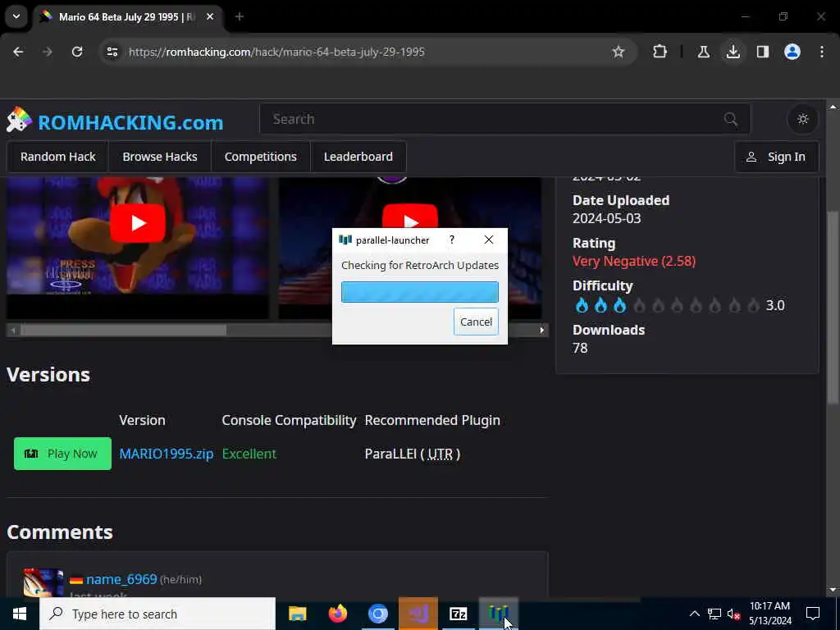The width and height of the screenshot is (840, 630).
Task: Open Firefox from taskbar
Action: 337,614
